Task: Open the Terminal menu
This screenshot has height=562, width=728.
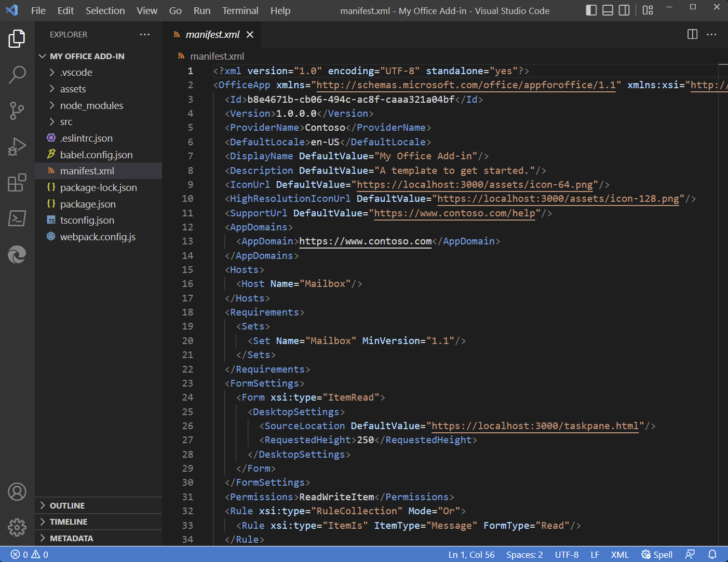Action: pyautogui.click(x=240, y=10)
